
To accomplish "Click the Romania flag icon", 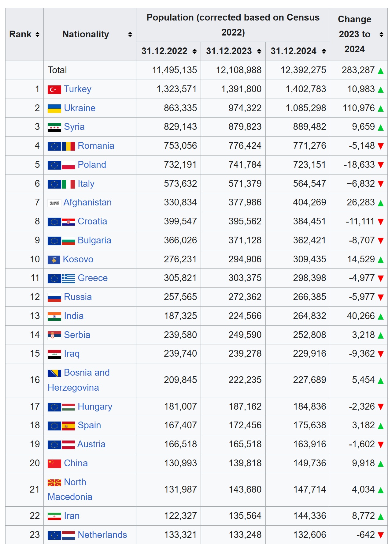I will click(68, 146).
